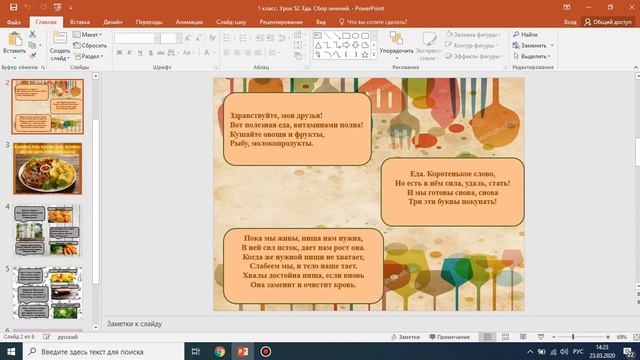Toggle Примечания comments pane in status bar
Viewport: 640px width, 360px height.
click(449, 337)
